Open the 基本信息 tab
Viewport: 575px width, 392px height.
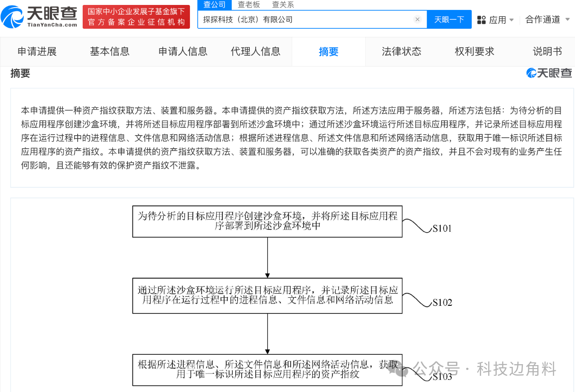110,52
